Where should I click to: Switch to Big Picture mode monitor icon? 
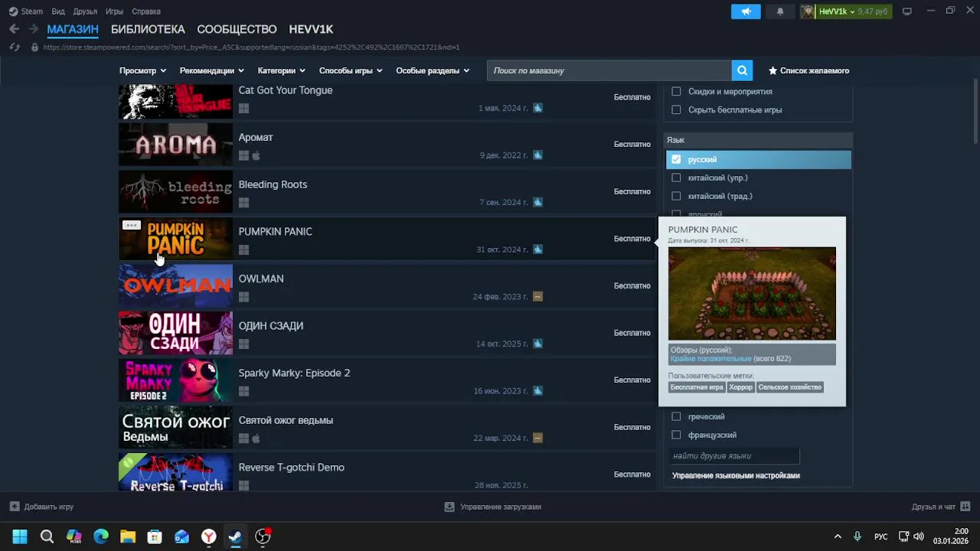907,11
